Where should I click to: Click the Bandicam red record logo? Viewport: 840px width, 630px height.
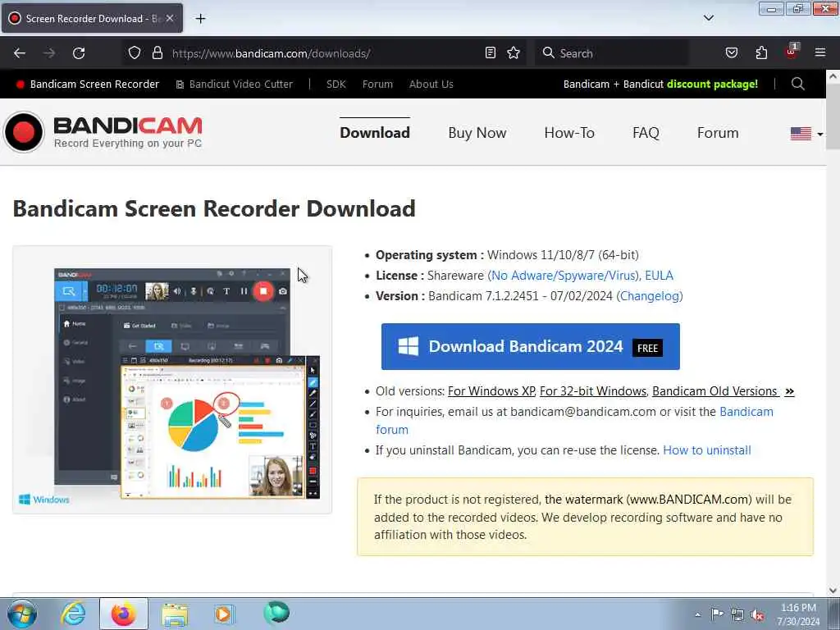pyautogui.click(x=24, y=132)
